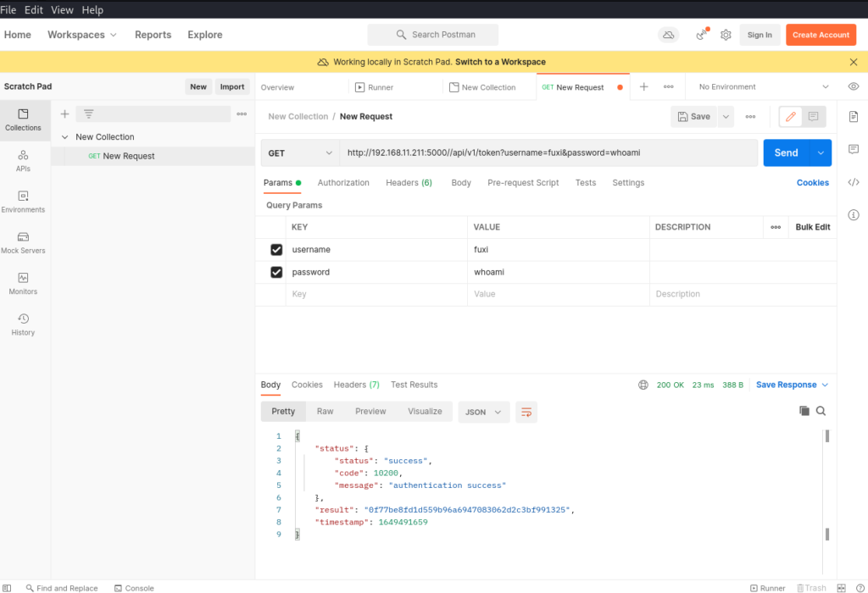Toggle the wrap lines icon in response
This screenshot has height=593, width=868.
526,412
